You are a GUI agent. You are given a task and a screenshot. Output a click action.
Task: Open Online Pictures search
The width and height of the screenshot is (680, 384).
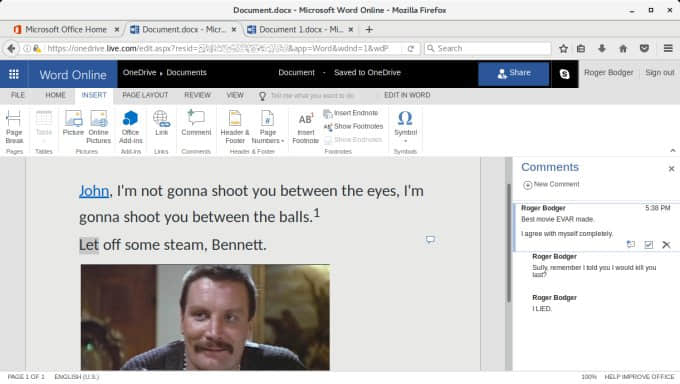click(98, 126)
